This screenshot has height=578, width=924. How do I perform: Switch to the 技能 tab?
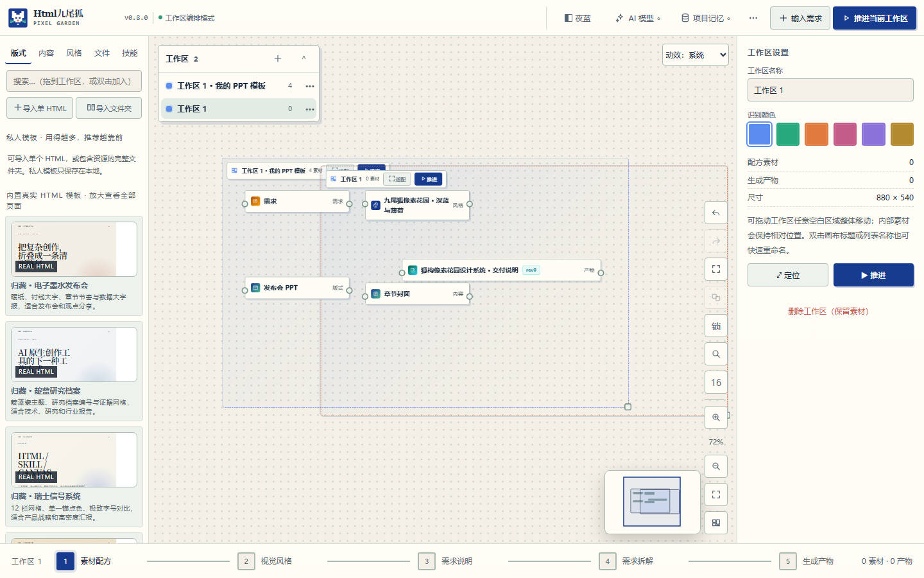click(130, 53)
